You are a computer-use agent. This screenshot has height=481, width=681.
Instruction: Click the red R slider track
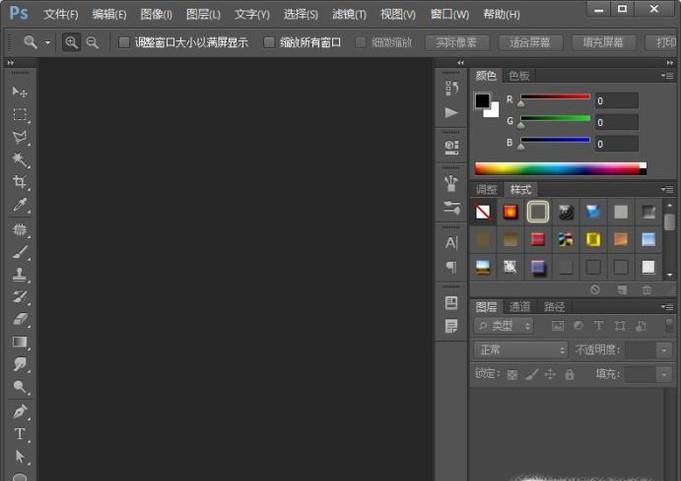555,97
